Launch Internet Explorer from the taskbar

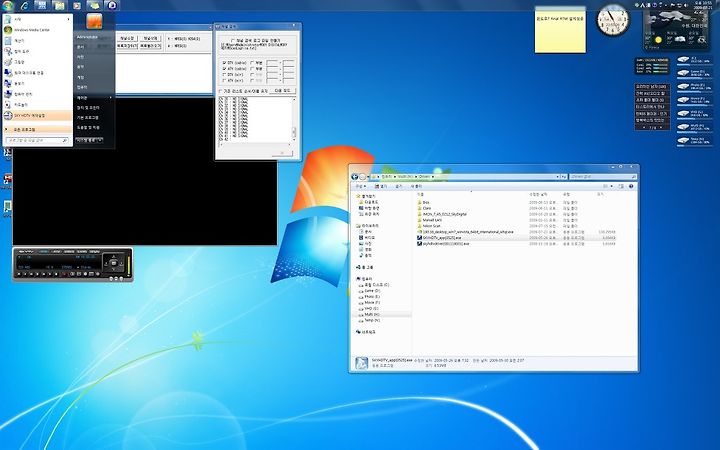pos(24,5)
